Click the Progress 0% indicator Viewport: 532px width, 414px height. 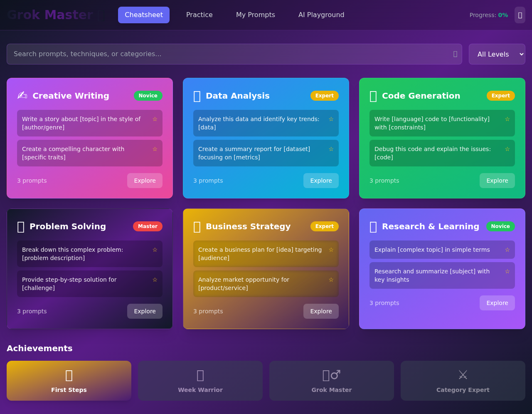[488, 15]
